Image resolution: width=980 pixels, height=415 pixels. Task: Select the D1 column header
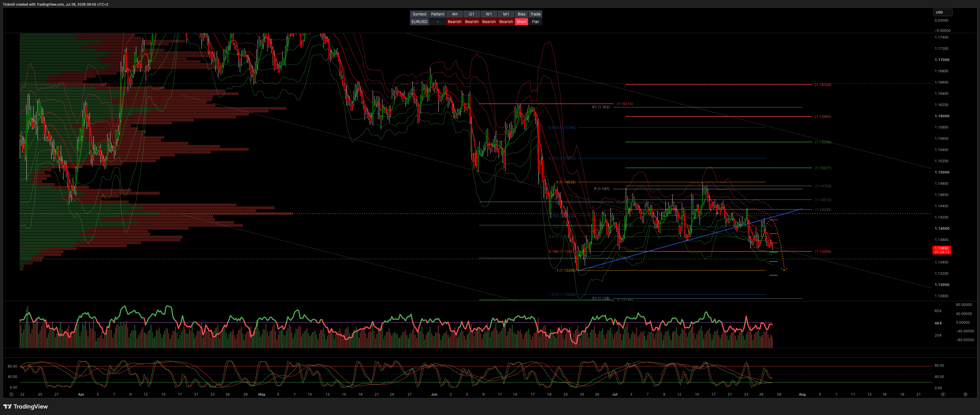[x=472, y=14]
